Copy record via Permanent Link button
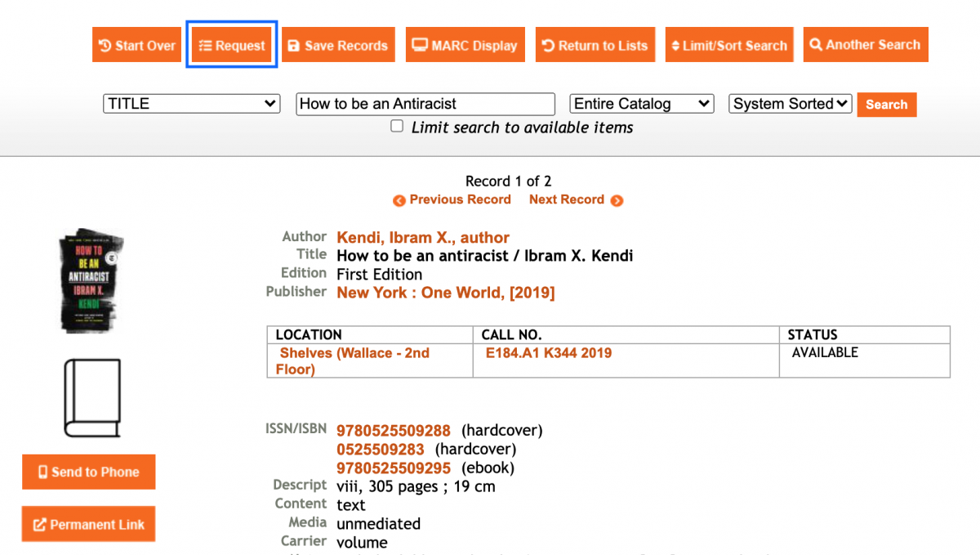 (x=88, y=524)
